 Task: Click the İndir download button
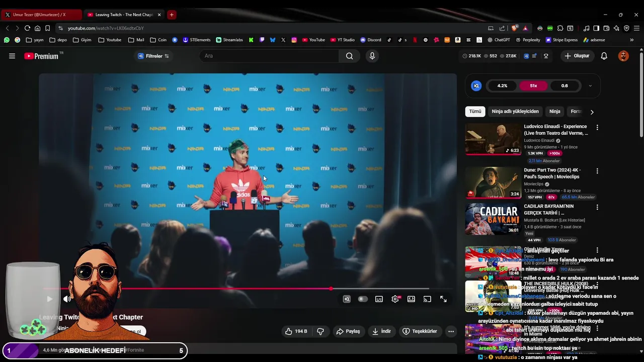[381, 331]
